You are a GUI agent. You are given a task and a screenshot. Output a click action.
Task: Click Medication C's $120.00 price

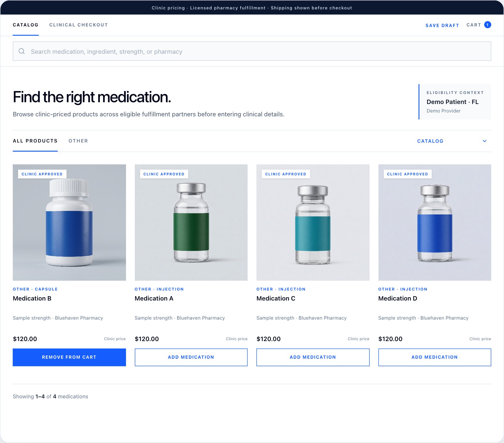point(268,339)
